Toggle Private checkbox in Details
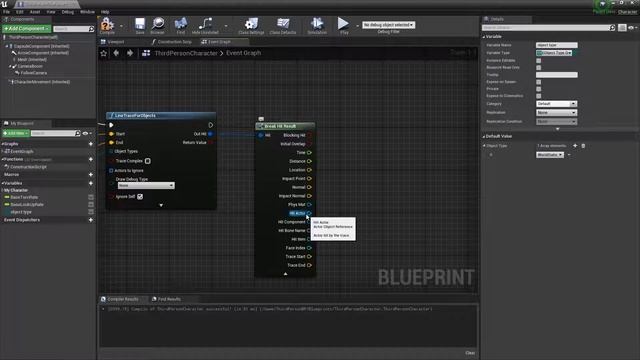 (538, 89)
